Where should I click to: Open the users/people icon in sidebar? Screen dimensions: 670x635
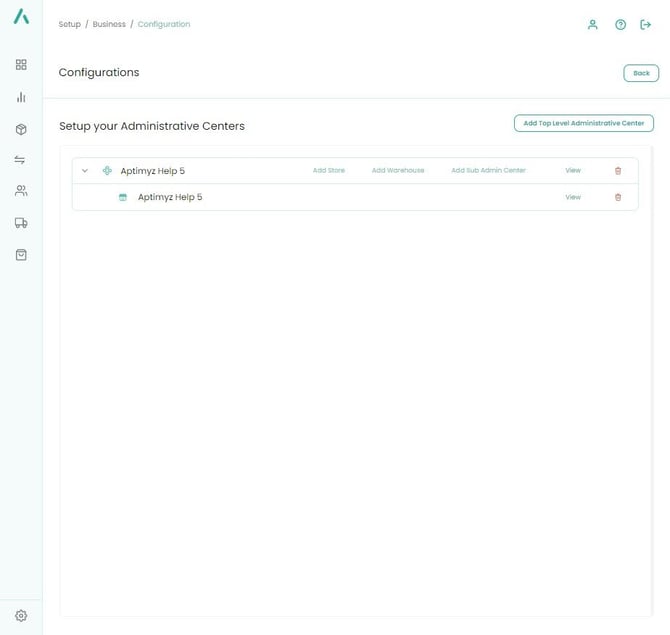click(21, 191)
